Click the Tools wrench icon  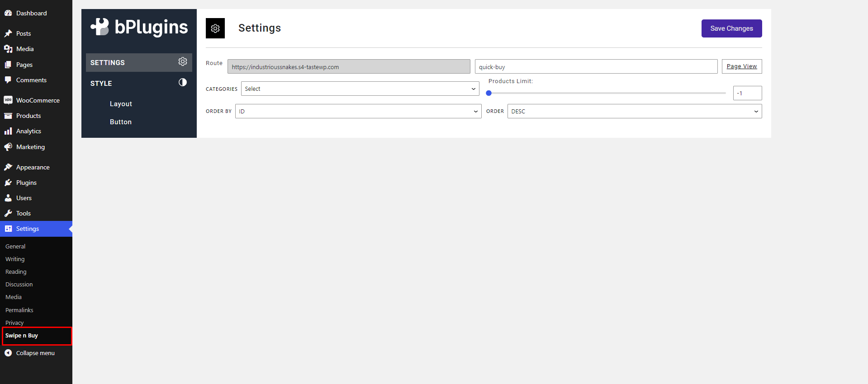tap(8, 213)
